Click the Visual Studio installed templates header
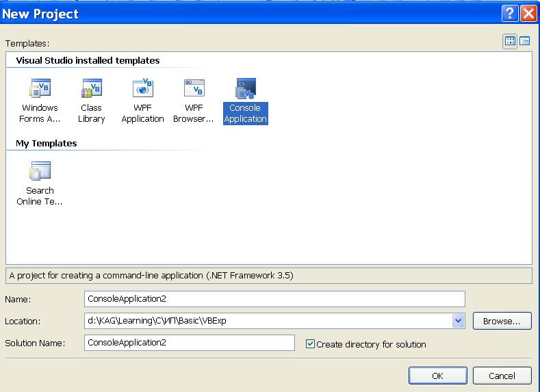 88,61
